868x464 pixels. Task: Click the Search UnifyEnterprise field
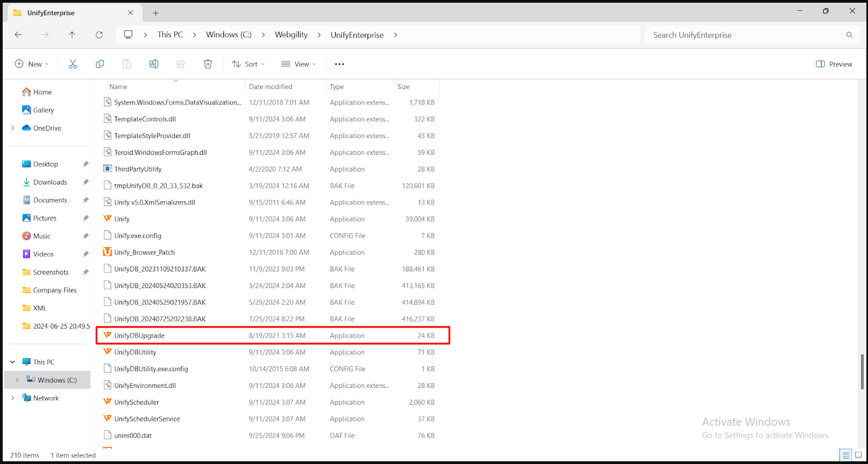(745, 35)
